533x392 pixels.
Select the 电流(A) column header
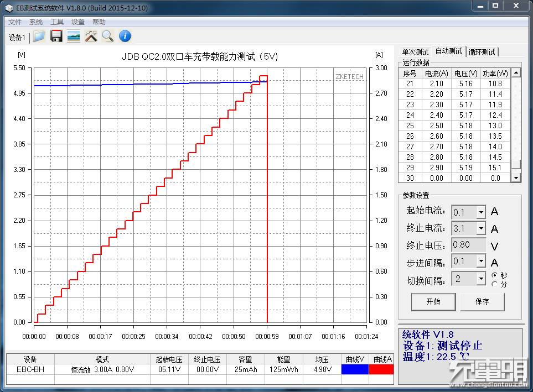pyautogui.click(x=437, y=74)
